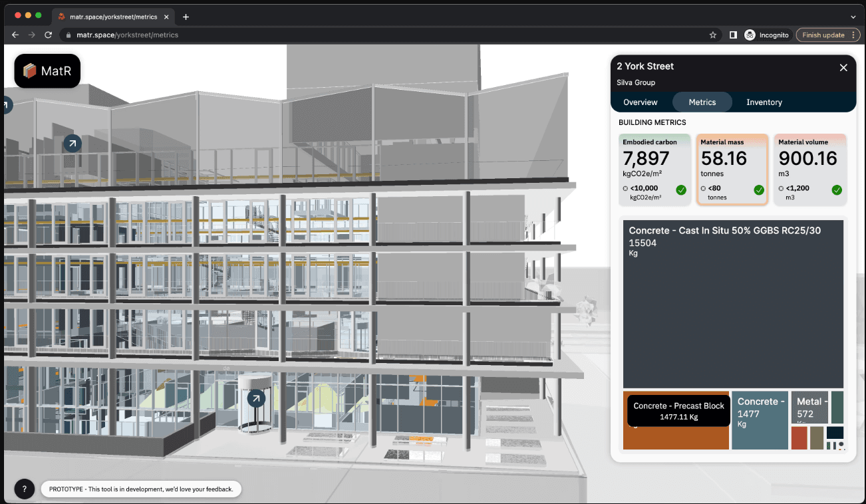The image size is (866, 504).
Task: Click the small olive treemap tile
Action: (817, 438)
